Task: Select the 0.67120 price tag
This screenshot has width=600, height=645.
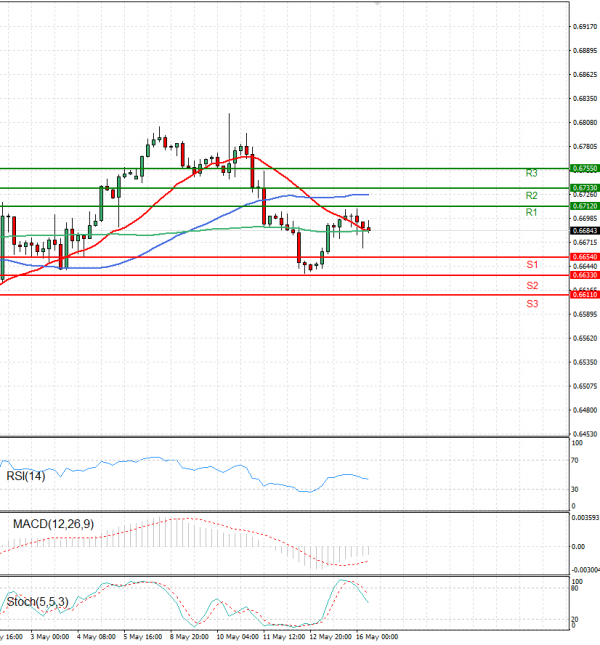Action: pos(585,206)
